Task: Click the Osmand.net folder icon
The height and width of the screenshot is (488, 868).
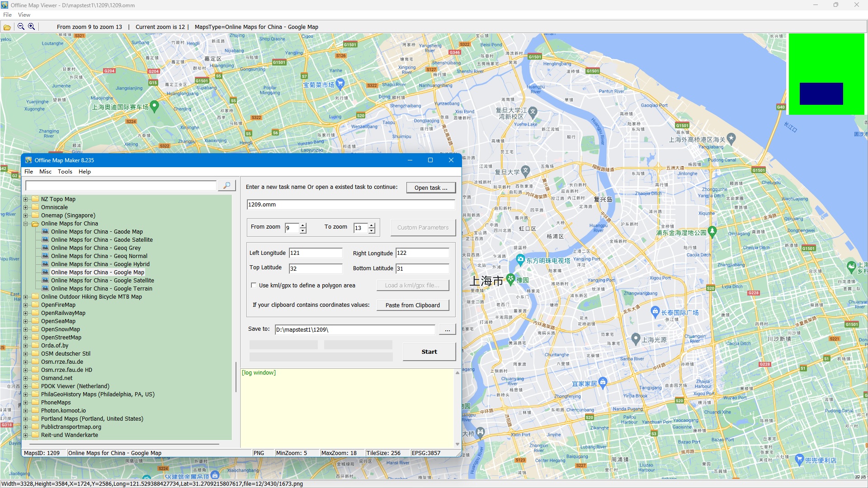Action: click(35, 378)
